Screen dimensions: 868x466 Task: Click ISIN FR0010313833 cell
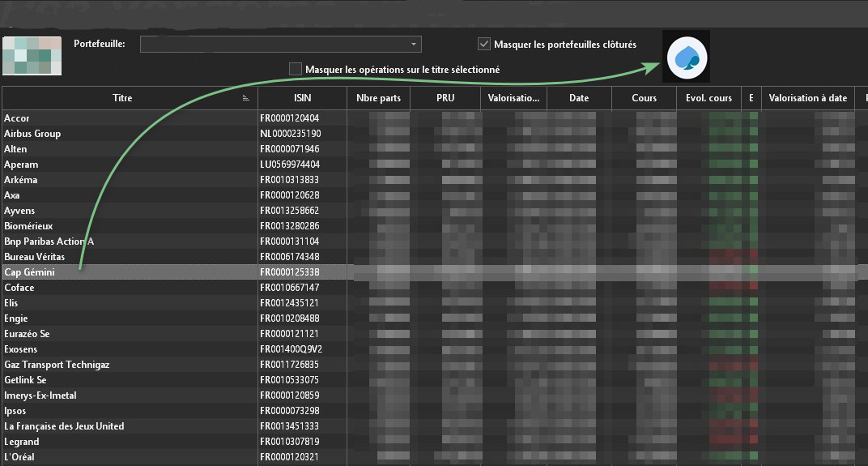point(302,180)
